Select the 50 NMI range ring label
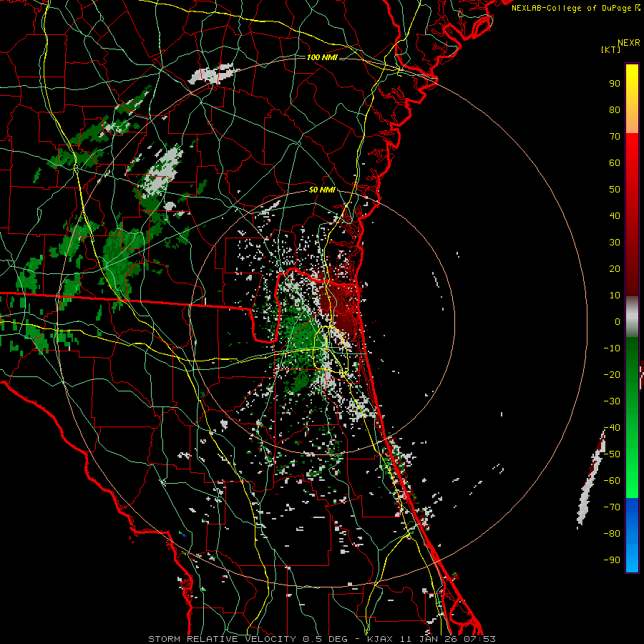 (322, 190)
